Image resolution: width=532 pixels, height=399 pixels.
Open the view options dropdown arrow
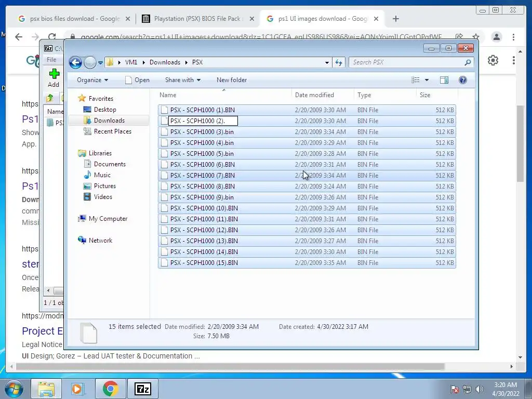click(x=427, y=80)
